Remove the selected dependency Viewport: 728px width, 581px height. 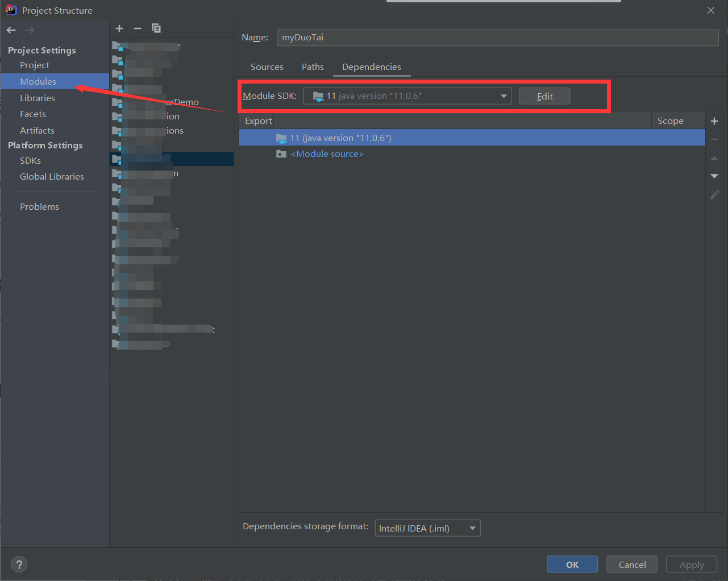[x=714, y=139]
